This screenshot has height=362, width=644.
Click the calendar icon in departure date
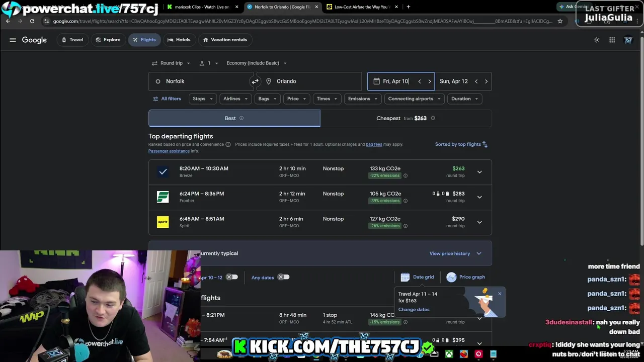pyautogui.click(x=376, y=81)
